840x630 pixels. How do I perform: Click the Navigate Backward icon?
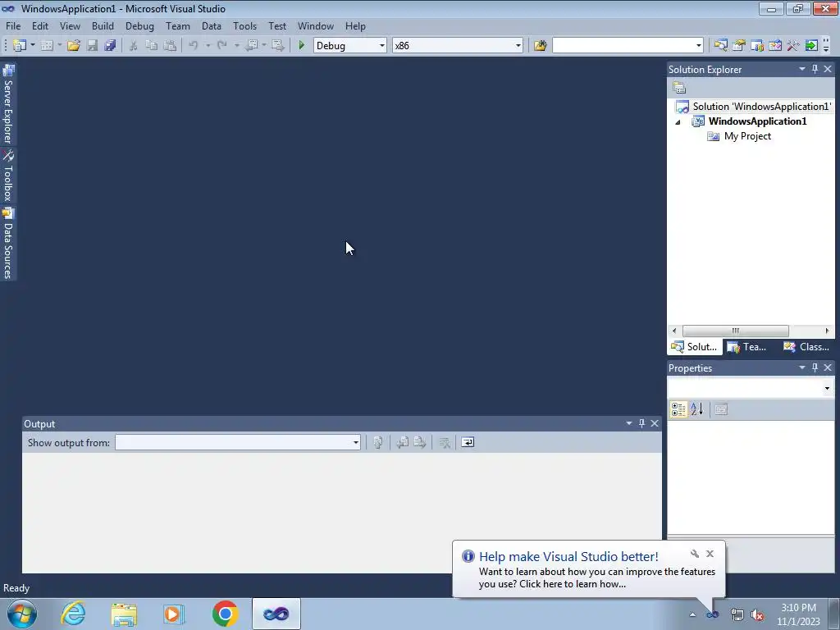point(251,46)
